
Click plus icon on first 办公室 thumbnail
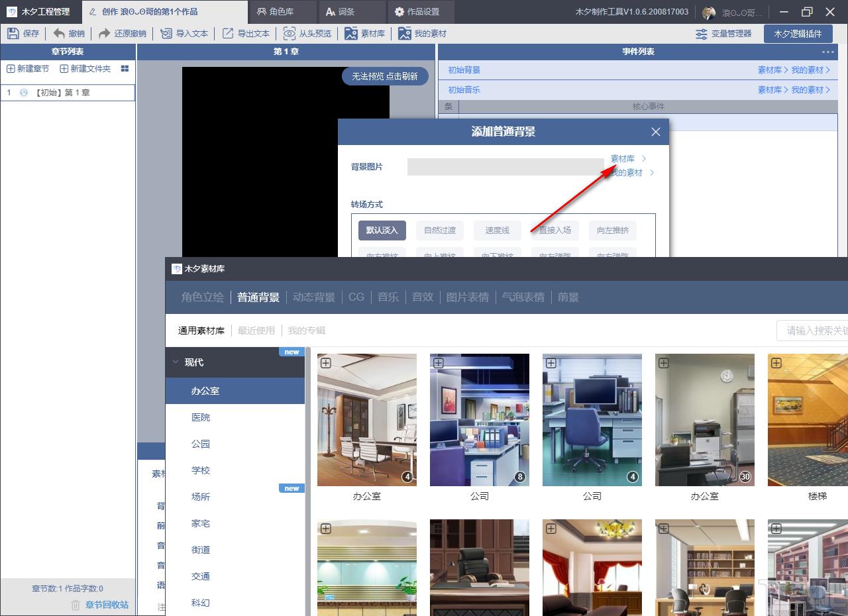point(326,363)
